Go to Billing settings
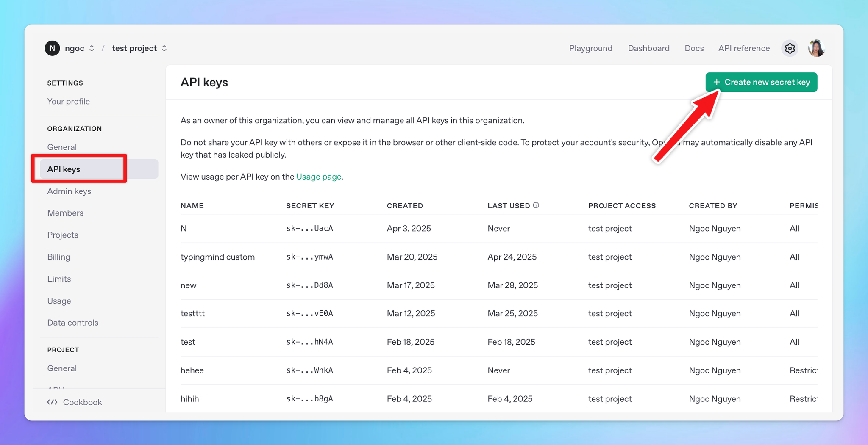Screen dimensions: 868x445 click(x=58, y=257)
